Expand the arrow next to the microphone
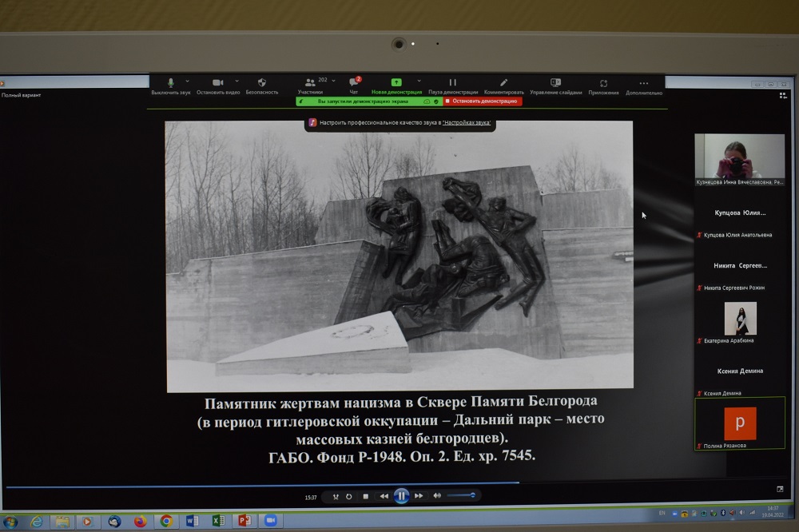Screen dimensions: 799x532 (x=188, y=81)
